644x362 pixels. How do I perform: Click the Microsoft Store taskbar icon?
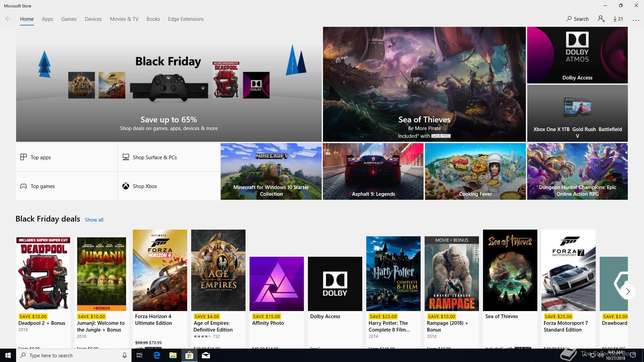tap(190, 355)
